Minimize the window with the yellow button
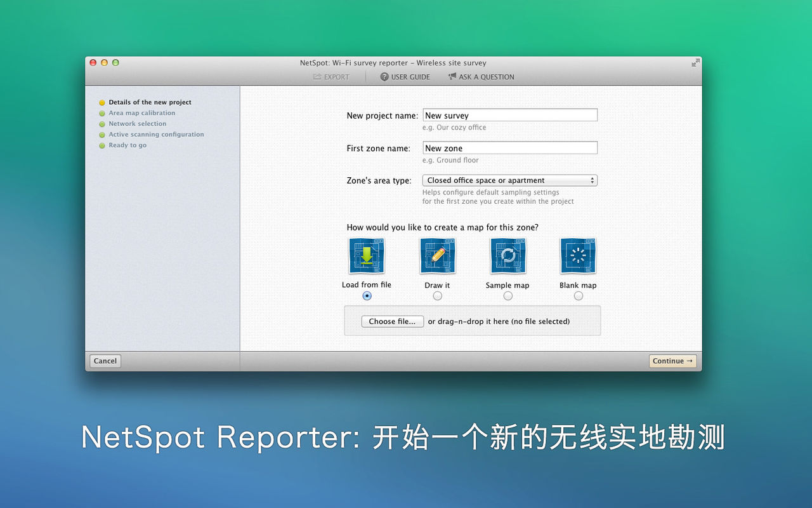 pyautogui.click(x=104, y=63)
